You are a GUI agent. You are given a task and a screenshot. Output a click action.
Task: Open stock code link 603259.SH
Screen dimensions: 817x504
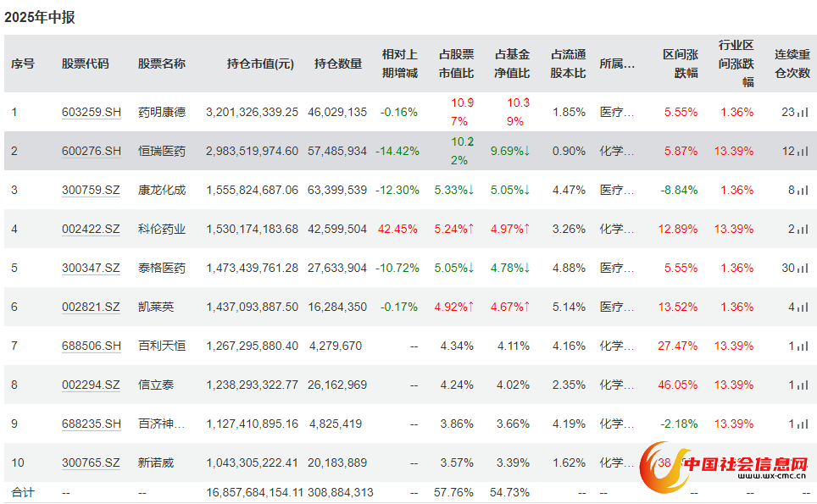click(92, 112)
